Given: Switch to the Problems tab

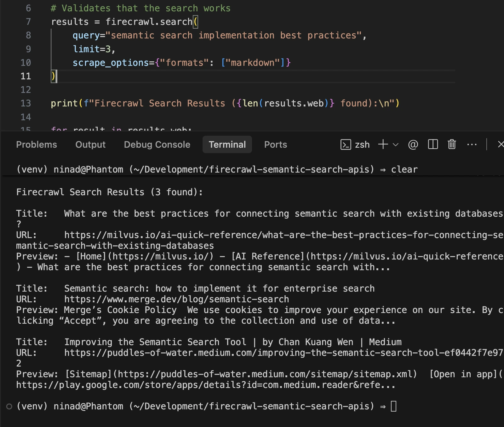Looking at the screenshot, I should point(37,145).
